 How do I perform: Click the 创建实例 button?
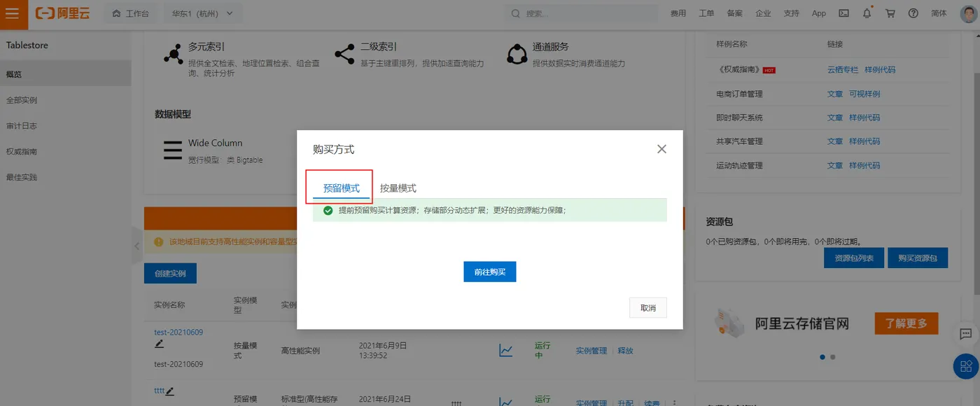[170, 274]
